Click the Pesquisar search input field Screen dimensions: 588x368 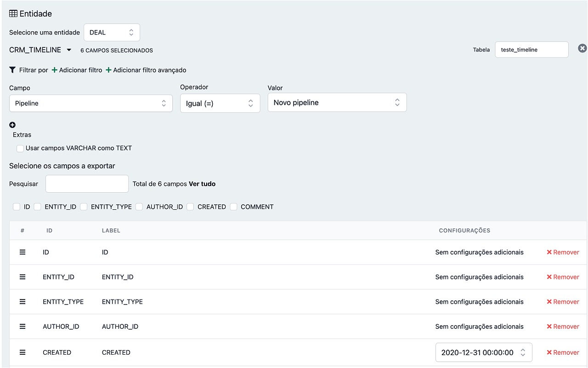pos(87,184)
